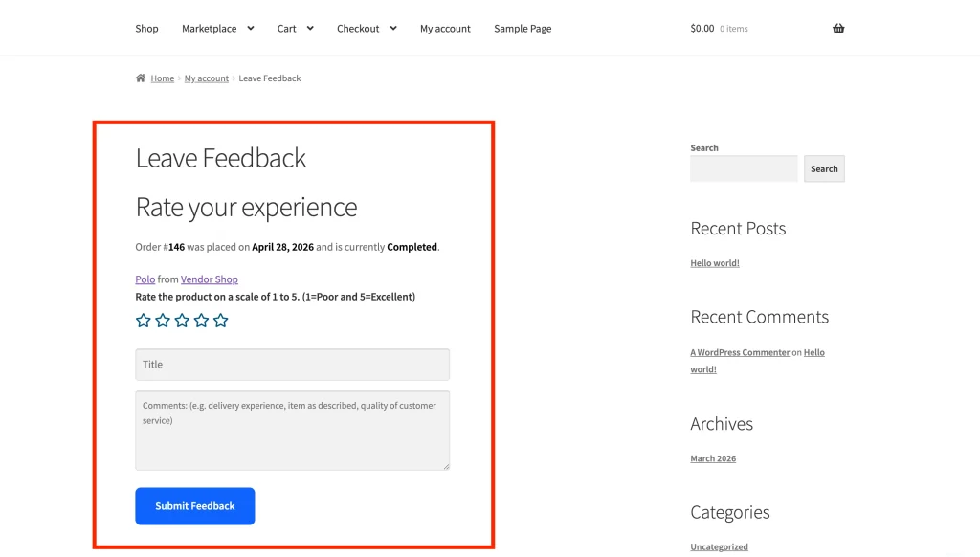Expand the Marketplace menu chevron
This screenshot has width=980, height=557.
click(x=251, y=28)
